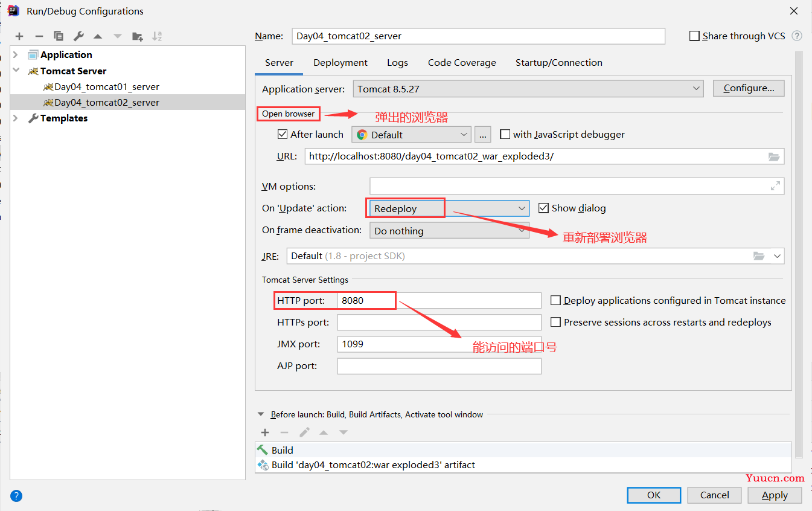Remove selected configuration with minus icon
This screenshot has height=511, width=812.
click(x=39, y=36)
